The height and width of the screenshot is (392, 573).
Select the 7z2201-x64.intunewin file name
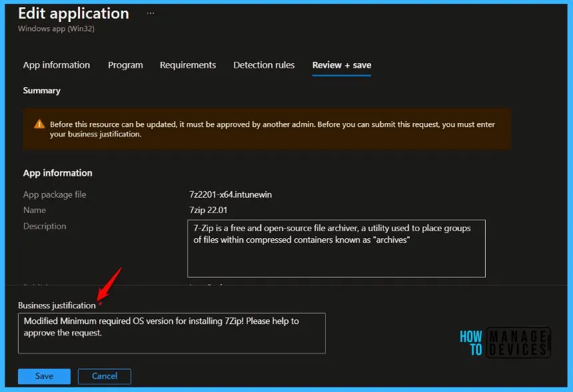pos(231,194)
